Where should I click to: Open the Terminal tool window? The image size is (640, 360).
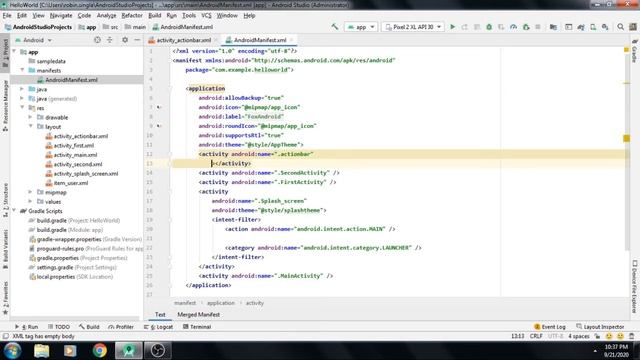click(197, 327)
